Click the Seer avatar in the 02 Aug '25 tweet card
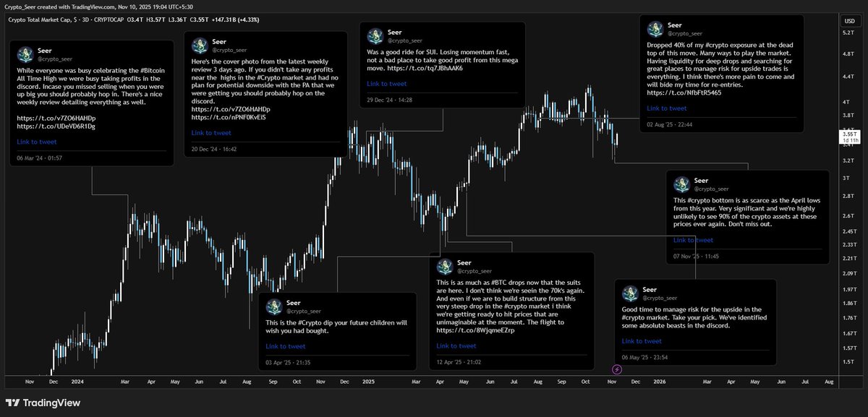 point(655,29)
